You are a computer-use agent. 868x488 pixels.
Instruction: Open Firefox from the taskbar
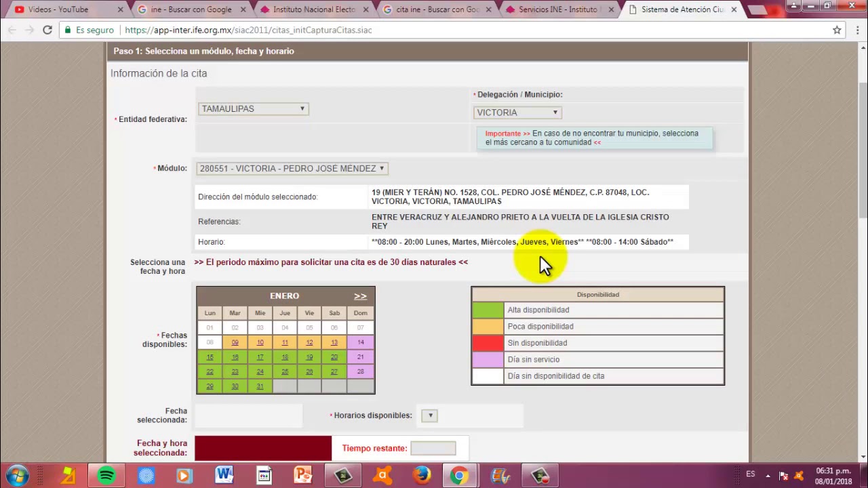421,476
